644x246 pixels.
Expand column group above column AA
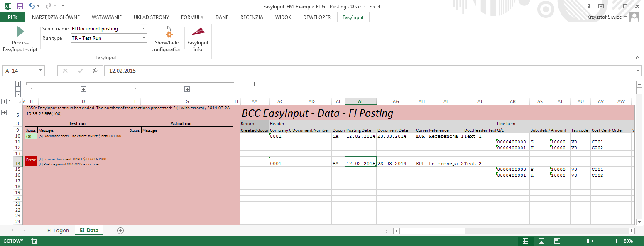pos(254,84)
